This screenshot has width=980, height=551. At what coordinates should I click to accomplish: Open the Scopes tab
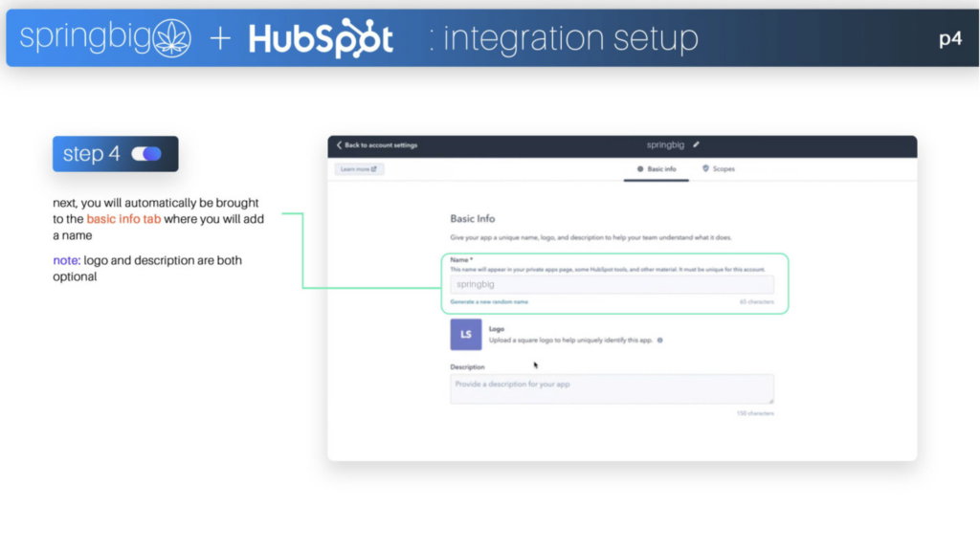(x=719, y=169)
